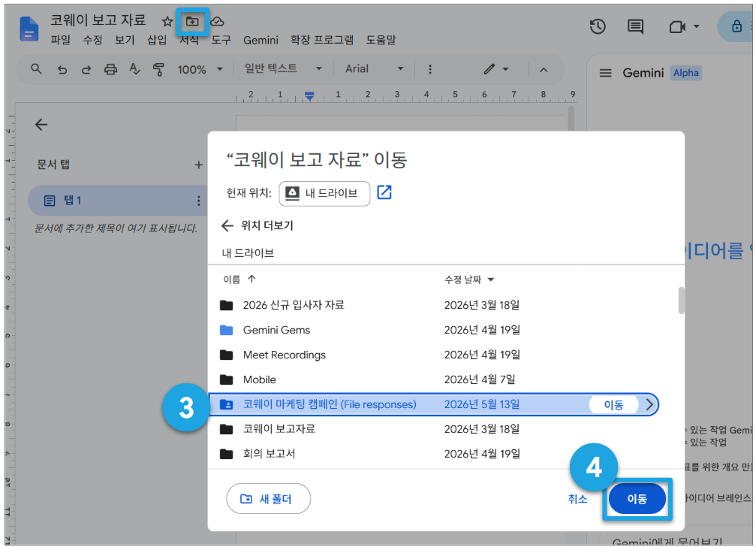The width and height of the screenshot is (756, 547).
Task: Expand the 일반 텍스트 style dropdown
Action: (x=283, y=68)
